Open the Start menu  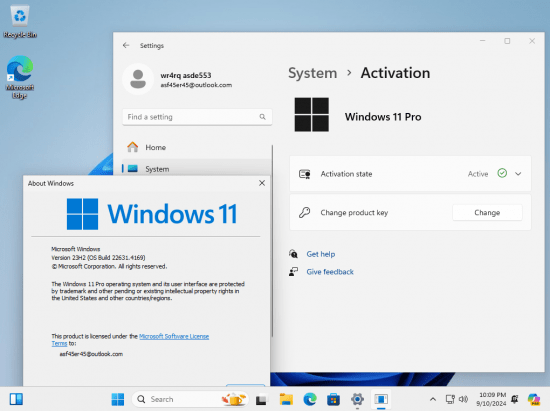click(x=118, y=399)
